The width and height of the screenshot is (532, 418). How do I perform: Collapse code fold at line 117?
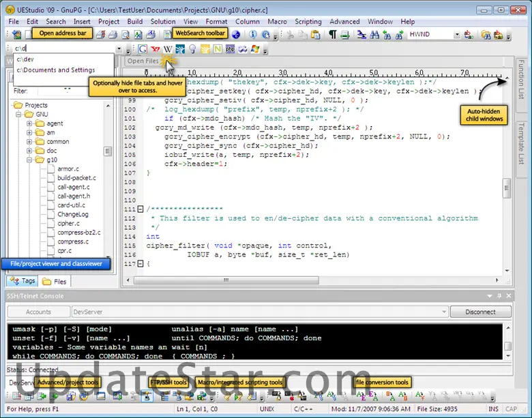[141, 264]
